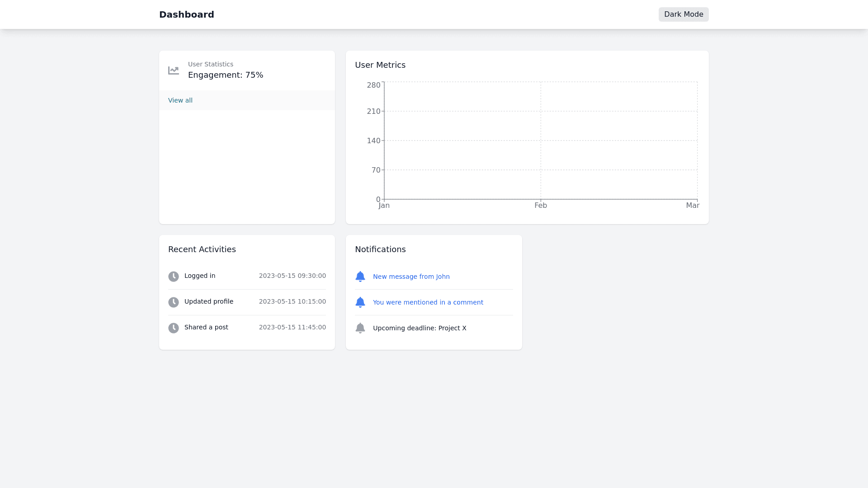Click the Jan label on chart axis
This screenshot has width=868, height=488.
pyautogui.click(x=384, y=206)
